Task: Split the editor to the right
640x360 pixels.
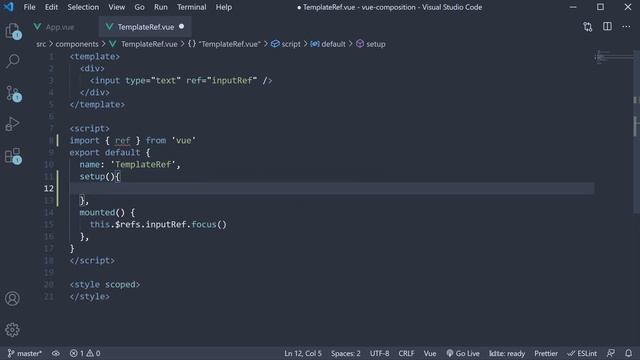Action: coord(607,27)
